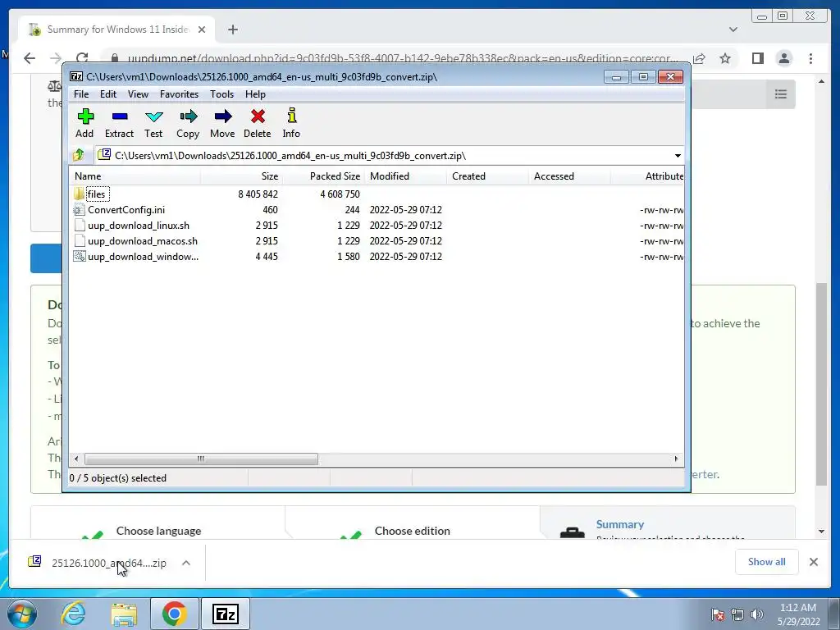Screen dimensions: 840x630
Task: Open the Help menu
Action: pyautogui.click(x=256, y=94)
